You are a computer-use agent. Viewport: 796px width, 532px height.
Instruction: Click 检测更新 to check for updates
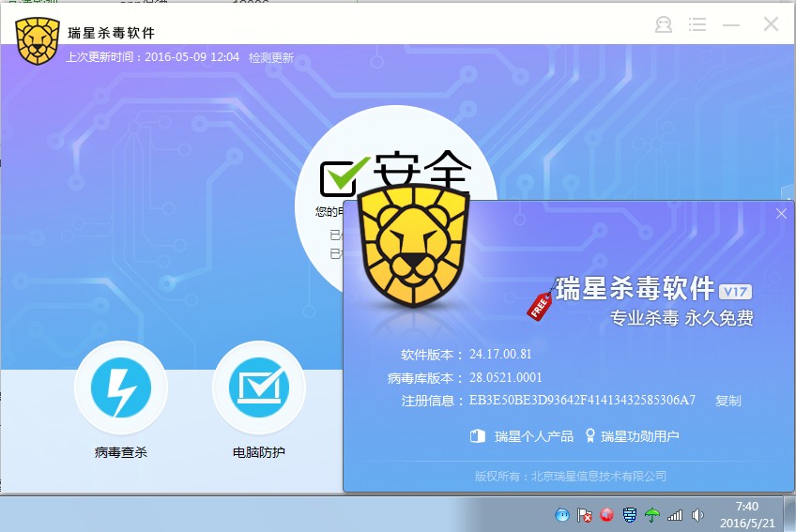(271, 57)
